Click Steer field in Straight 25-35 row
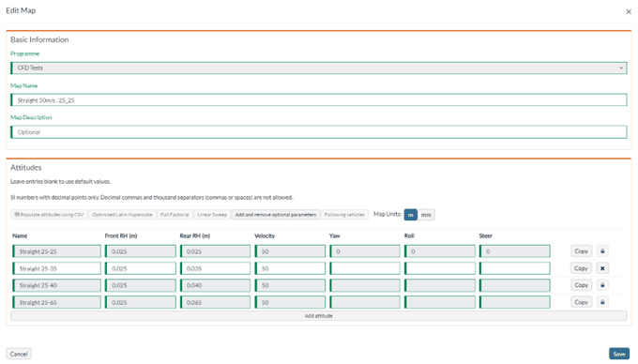Screen dimensions: 638x364 tap(515, 268)
